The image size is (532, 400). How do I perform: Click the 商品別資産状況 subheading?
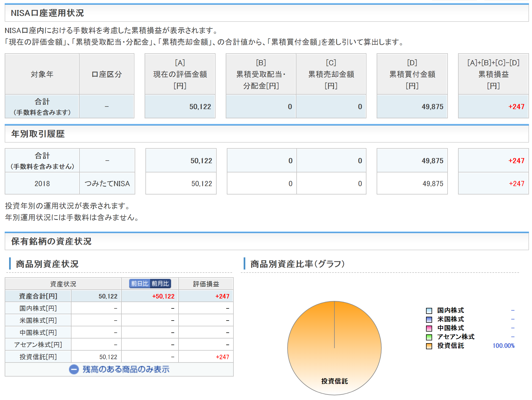pos(47,264)
